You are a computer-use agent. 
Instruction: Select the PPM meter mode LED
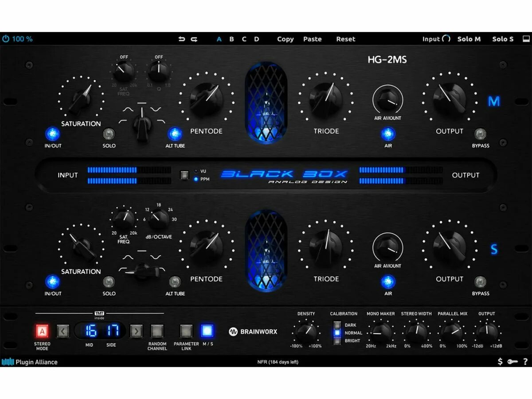(x=196, y=179)
